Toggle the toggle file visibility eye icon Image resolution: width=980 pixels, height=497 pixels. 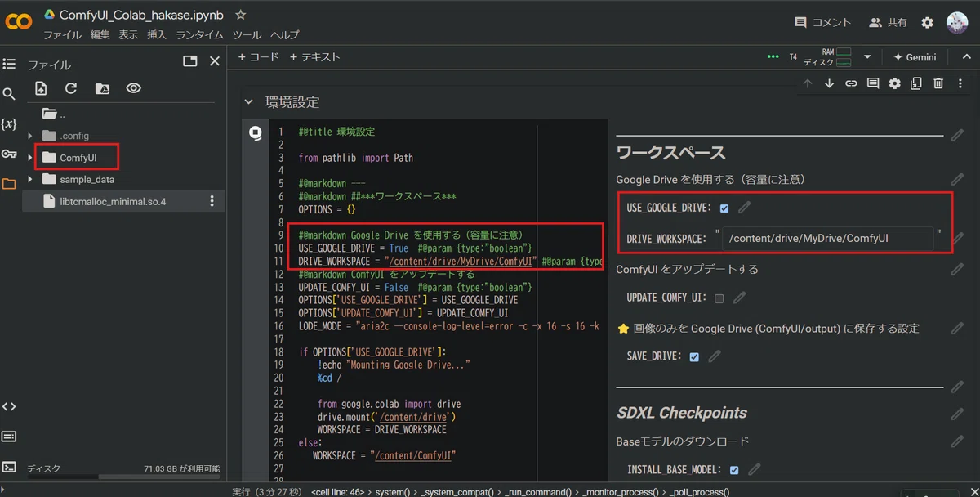(133, 88)
